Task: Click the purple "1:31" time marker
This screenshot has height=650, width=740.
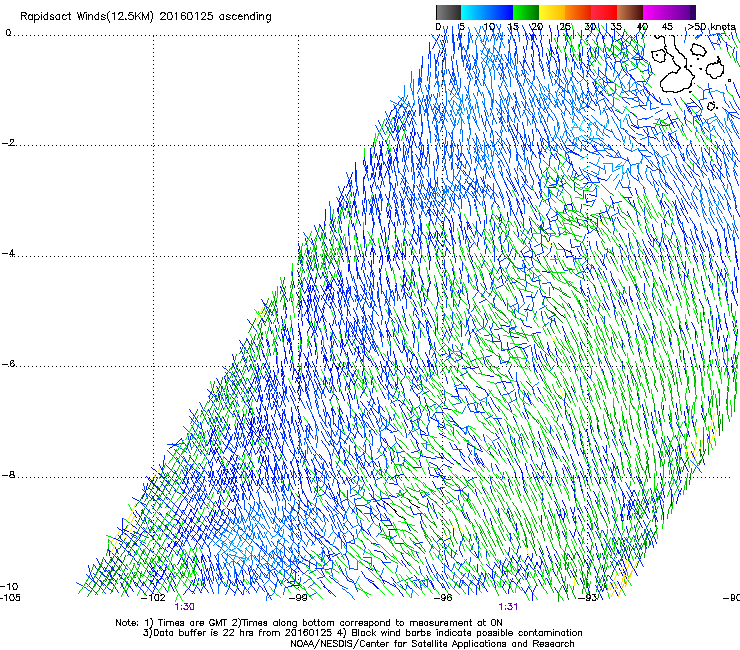Action: click(x=508, y=607)
